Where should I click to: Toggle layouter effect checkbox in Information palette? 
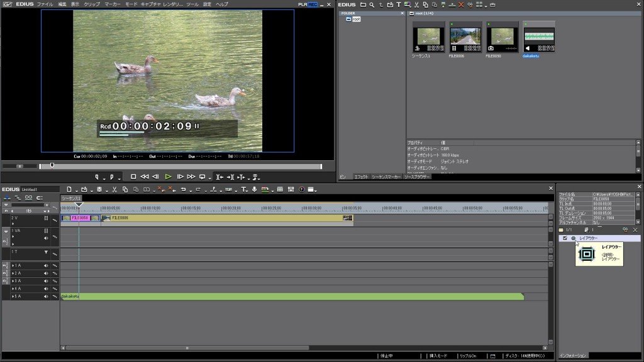(565, 238)
